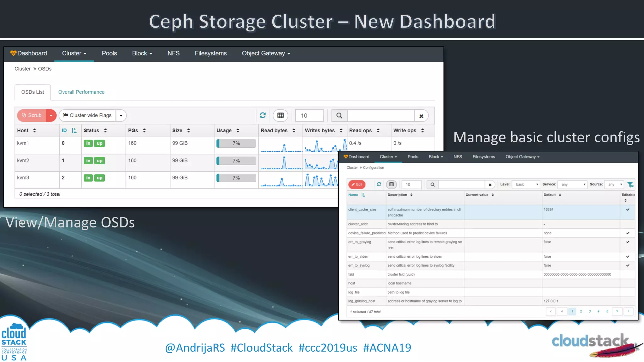This screenshot has width=644, height=362.
Task: Click the next page double-arrow in Configuration
Action: click(x=617, y=311)
